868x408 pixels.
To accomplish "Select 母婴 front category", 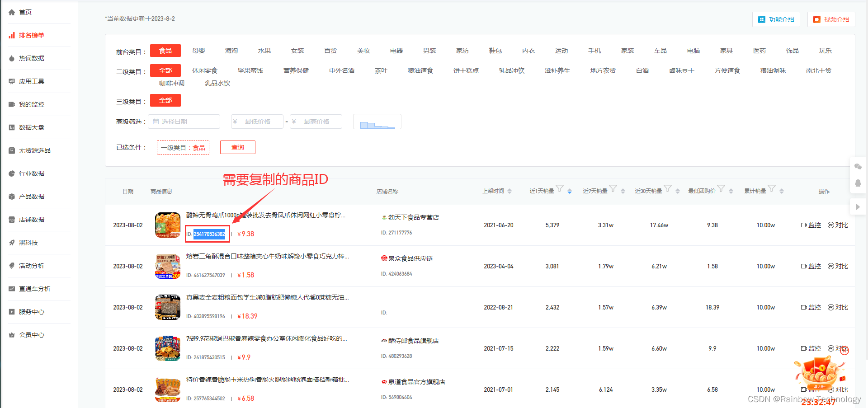I will pyautogui.click(x=198, y=51).
